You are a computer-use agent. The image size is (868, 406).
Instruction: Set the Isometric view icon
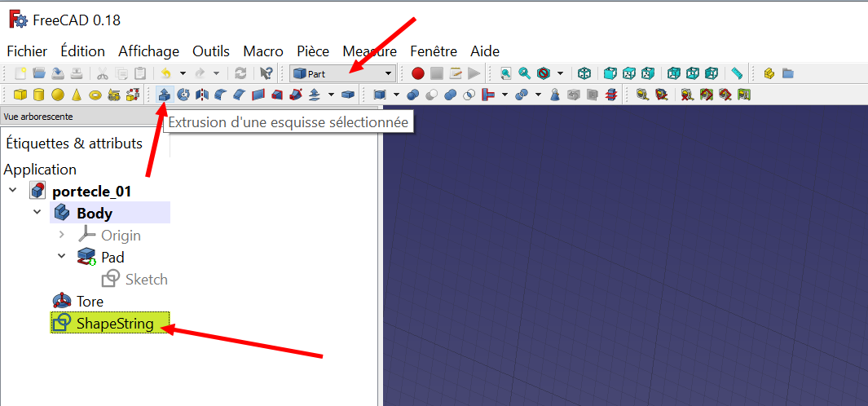[584, 73]
